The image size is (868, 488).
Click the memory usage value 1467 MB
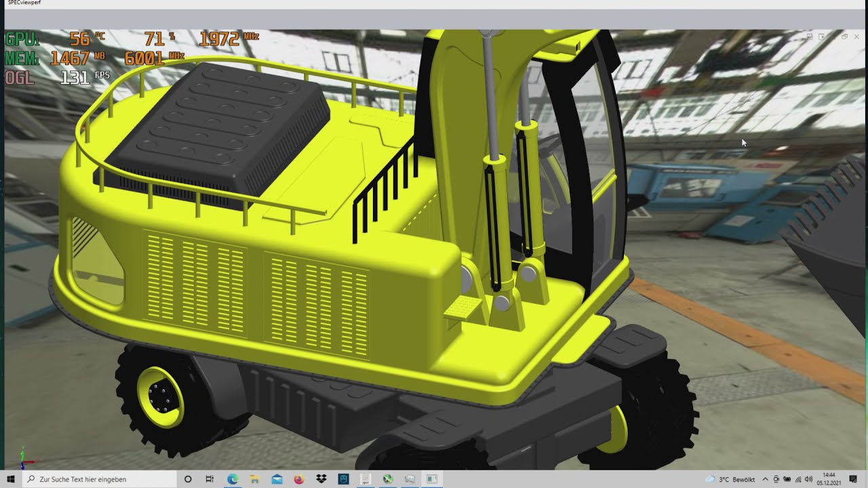[77, 58]
